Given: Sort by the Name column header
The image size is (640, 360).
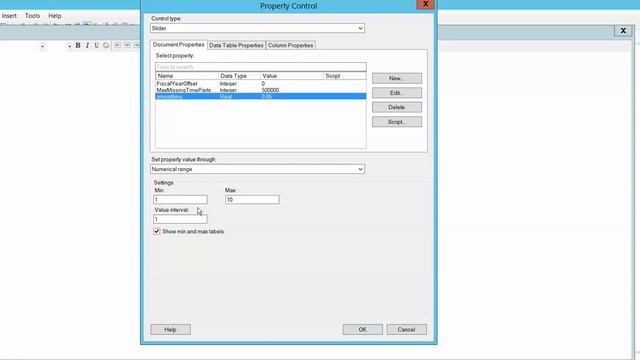Looking at the screenshot, I should click(x=187, y=76).
